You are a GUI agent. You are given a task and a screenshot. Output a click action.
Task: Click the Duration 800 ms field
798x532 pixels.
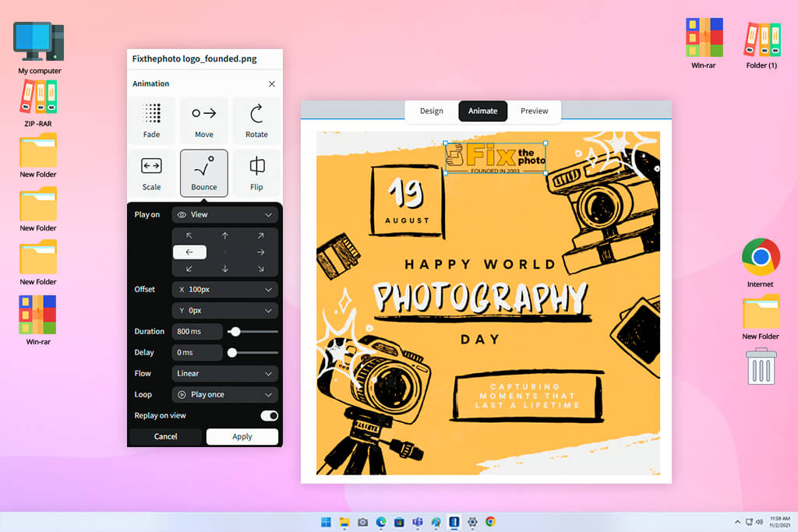pos(197,332)
